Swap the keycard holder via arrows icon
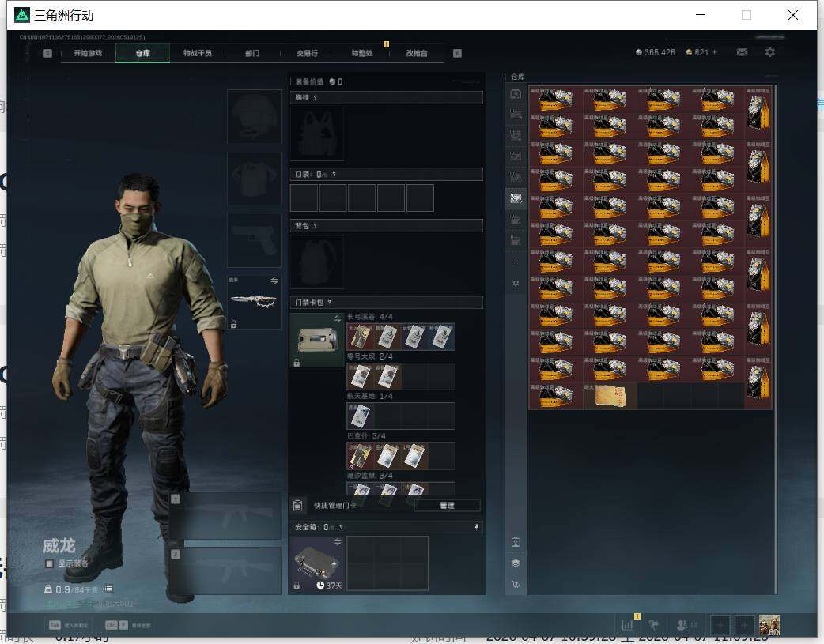The height and width of the screenshot is (644, 824). pos(338,319)
